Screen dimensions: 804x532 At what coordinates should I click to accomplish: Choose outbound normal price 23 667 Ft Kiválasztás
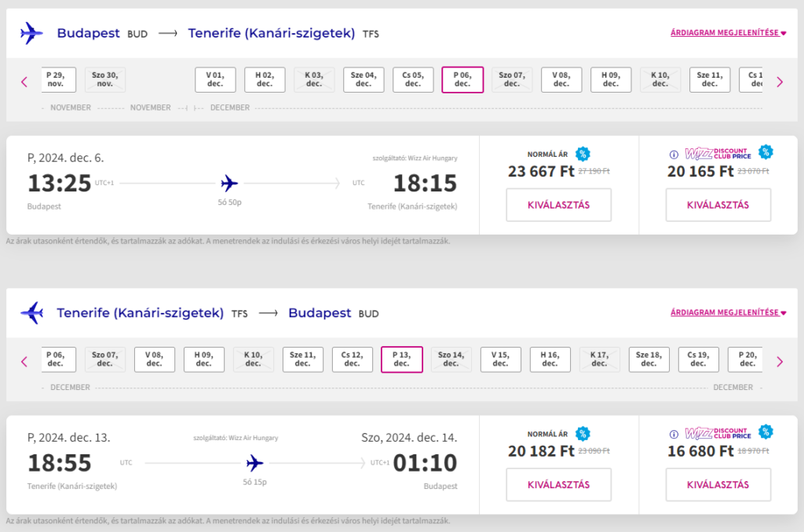point(559,205)
